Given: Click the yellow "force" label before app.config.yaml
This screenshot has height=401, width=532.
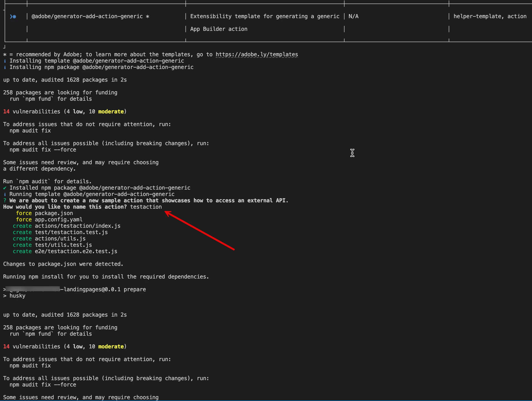Looking at the screenshot, I should (24, 220).
